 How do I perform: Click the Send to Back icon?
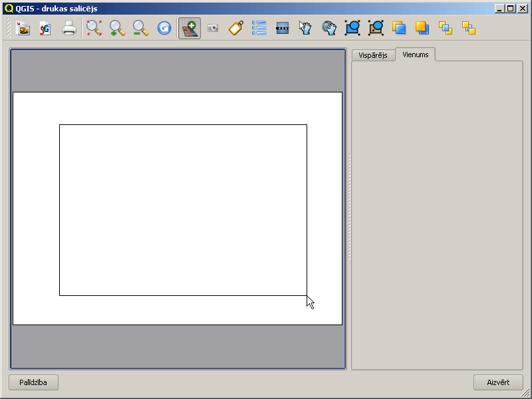469,28
